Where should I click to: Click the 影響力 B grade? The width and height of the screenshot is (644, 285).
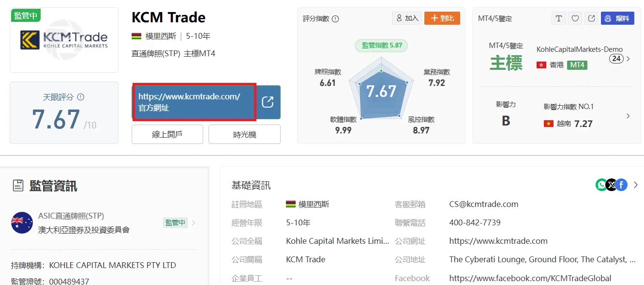506,121
